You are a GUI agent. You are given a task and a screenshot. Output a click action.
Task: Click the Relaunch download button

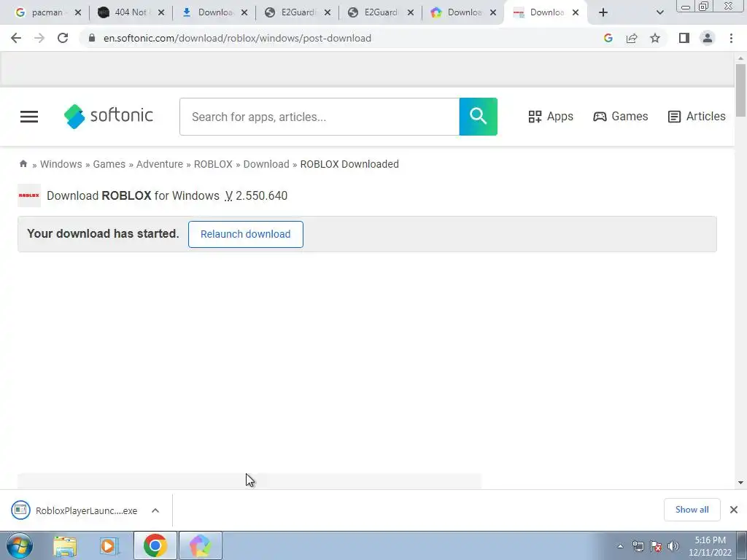tap(245, 234)
